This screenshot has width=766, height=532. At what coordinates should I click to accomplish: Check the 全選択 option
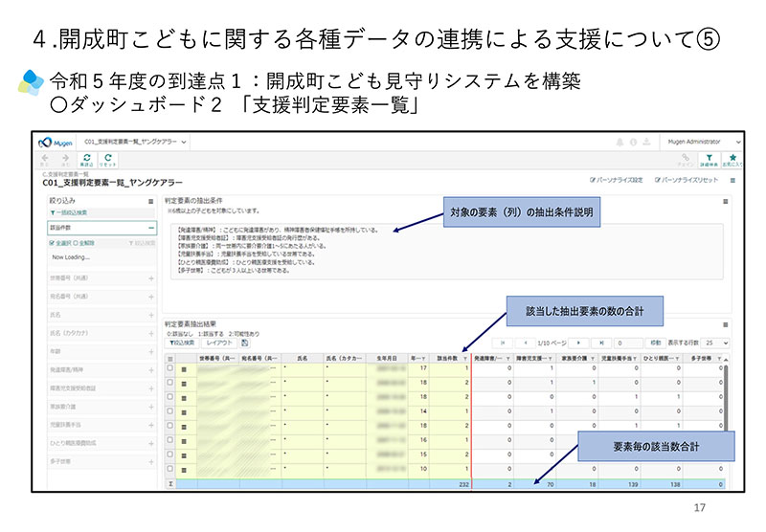click(x=60, y=243)
